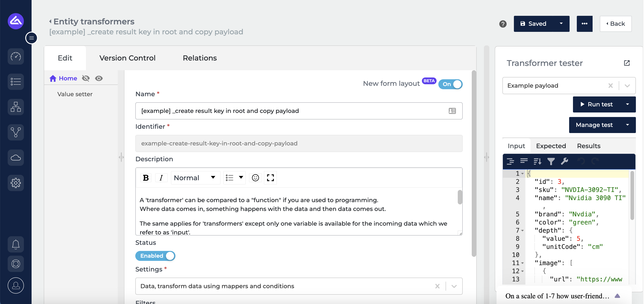Click the wrench repair icon in JSON editor
The width and height of the screenshot is (644, 304).
[564, 161]
